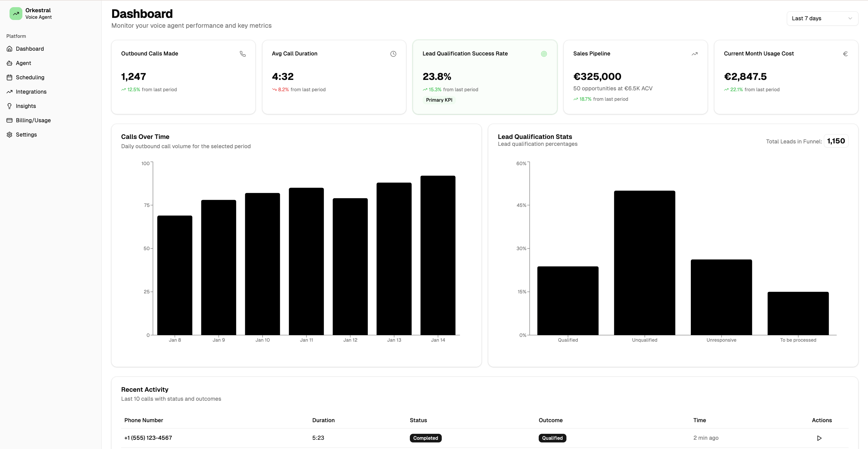868x449 pixels.
Task: Select Agent in the sidebar navigation
Action: tap(23, 63)
